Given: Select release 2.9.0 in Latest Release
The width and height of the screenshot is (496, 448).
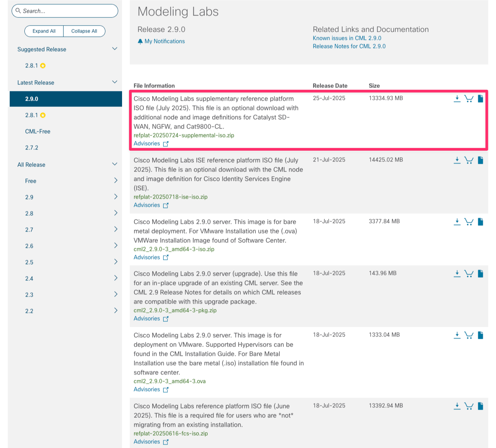Looking at the screenshot, I should coord(66,99).
